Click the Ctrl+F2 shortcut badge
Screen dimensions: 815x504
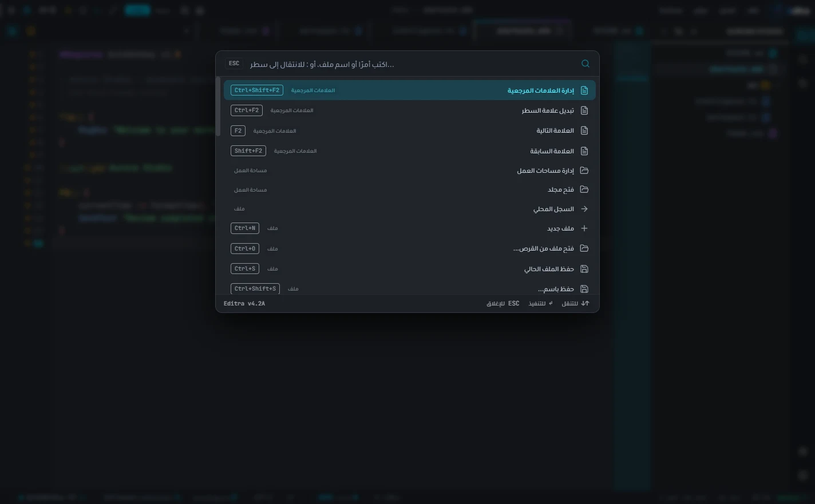point(247,110)
